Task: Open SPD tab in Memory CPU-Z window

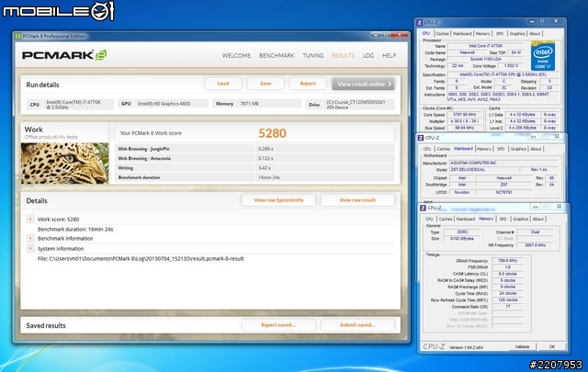Action: click(x=503, y=219)
